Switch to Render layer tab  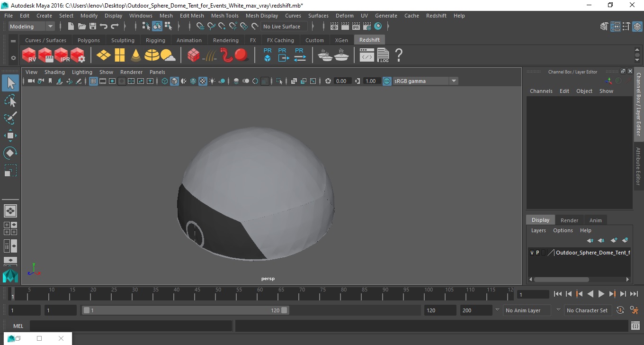coord(569,220)
